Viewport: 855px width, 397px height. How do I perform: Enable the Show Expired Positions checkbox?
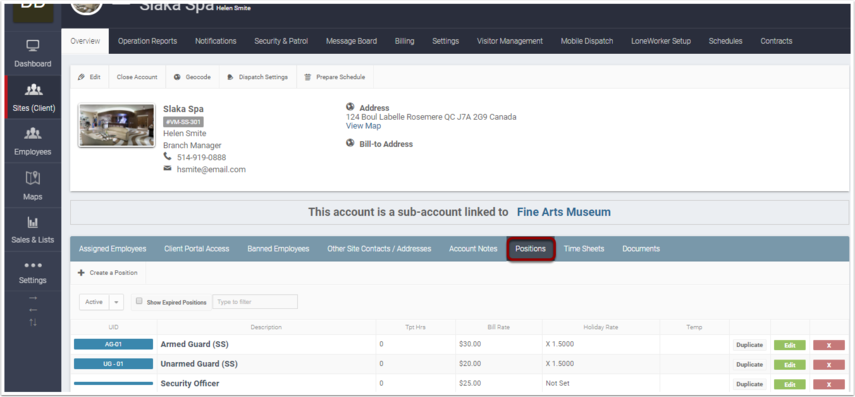[x=139, y=301]
